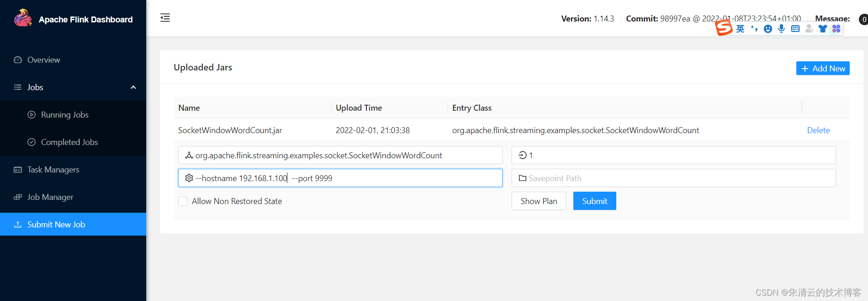The height and width of the screenshot is (301, 868).
Task: Open the Overview page
Action: [73, 60]
